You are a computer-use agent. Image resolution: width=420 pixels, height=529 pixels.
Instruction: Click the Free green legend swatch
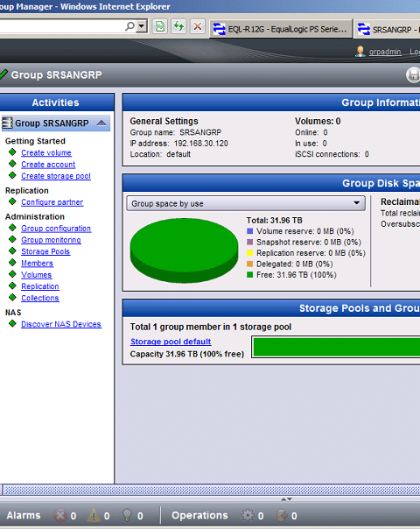(249, 275)
